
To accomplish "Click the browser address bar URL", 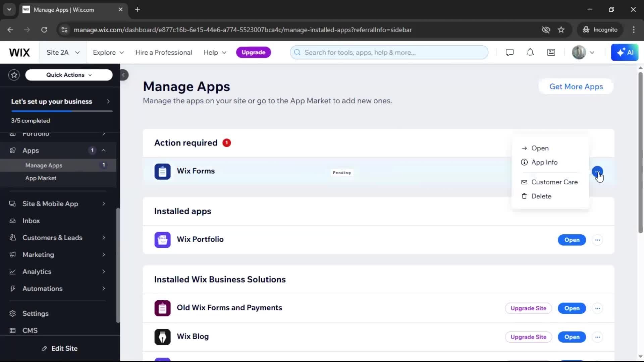I will click(243, 30).
